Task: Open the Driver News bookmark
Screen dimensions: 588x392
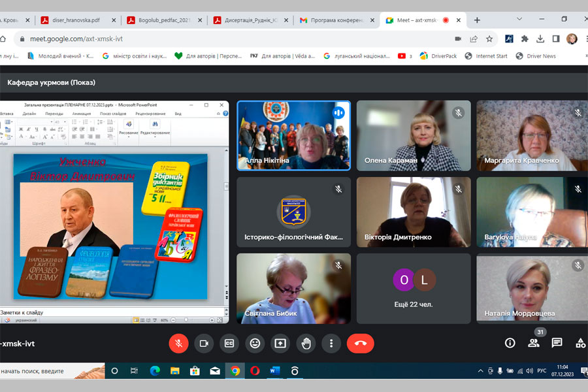Action: [536, 56]
